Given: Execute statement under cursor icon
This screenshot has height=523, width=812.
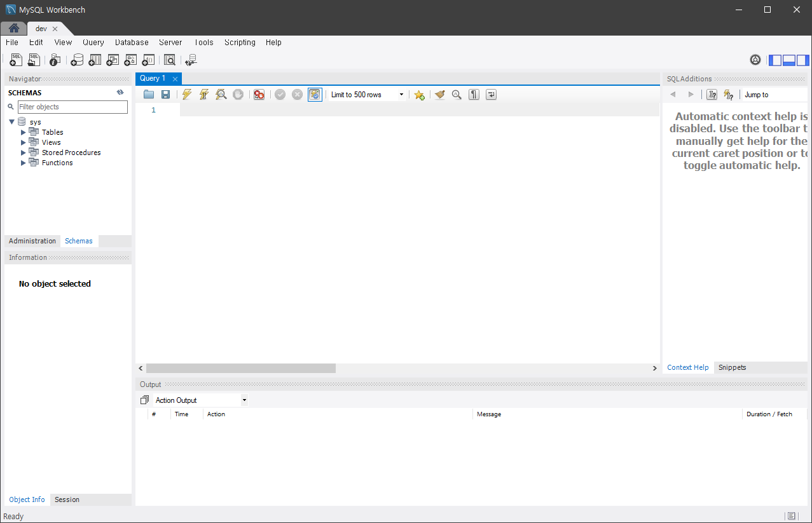Looking at the screenshot, I should pos(204,95).
